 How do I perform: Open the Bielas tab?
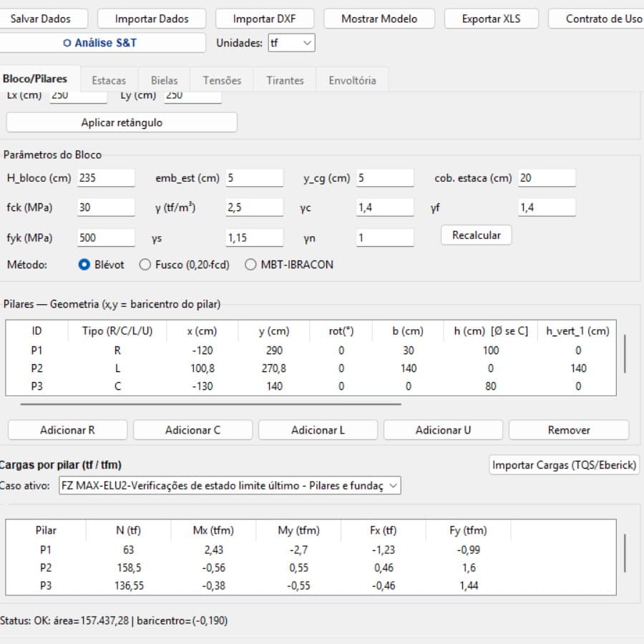(165, 80)
